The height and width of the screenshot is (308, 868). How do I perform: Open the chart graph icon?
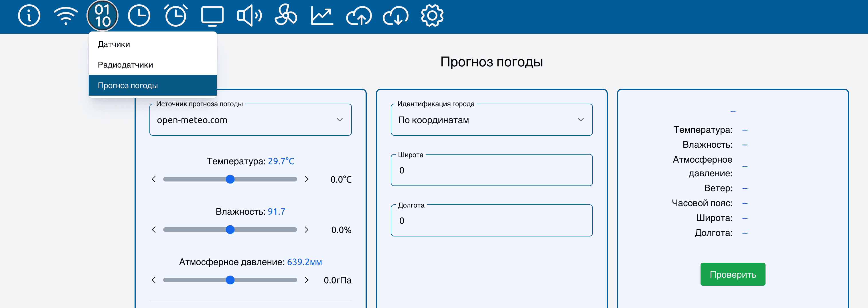click(322, 15)
